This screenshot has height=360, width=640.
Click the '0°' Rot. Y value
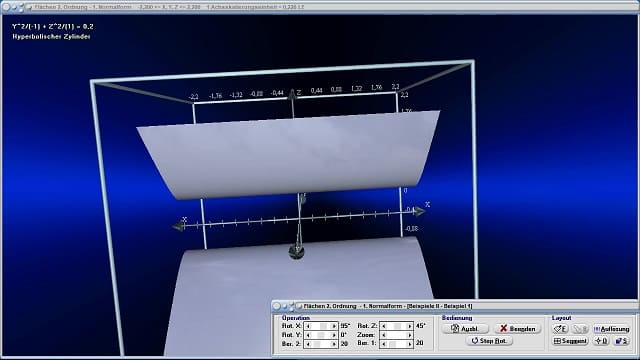344,335
